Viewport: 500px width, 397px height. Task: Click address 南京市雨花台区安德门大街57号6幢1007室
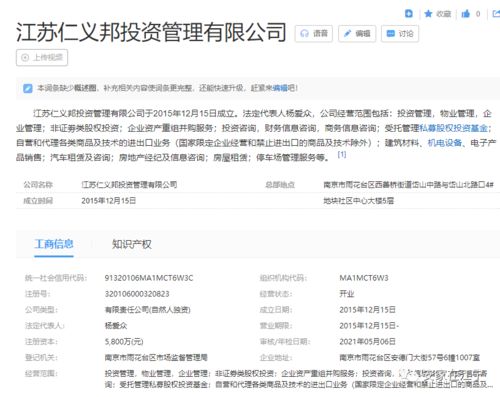pyautogui.click(x=409, y=358)
